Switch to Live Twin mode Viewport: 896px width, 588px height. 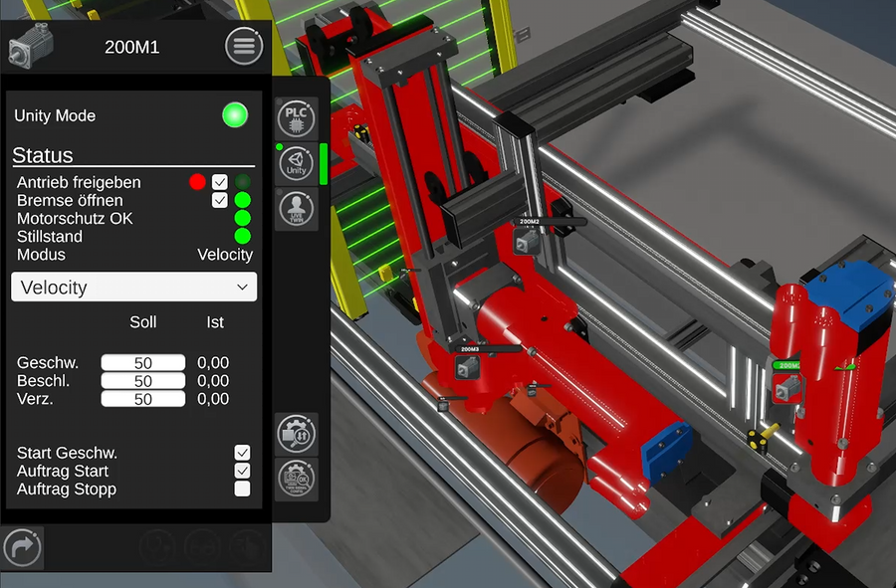pos(296,208)
